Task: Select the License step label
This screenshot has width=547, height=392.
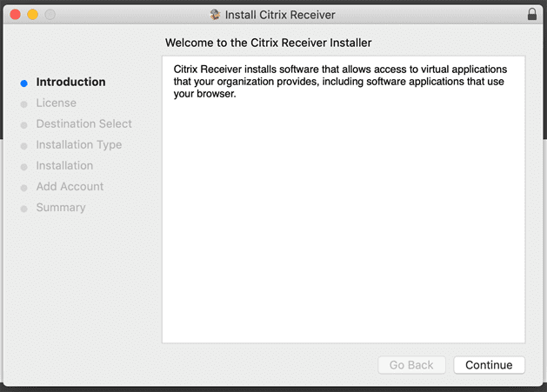Action: [57, 103]
